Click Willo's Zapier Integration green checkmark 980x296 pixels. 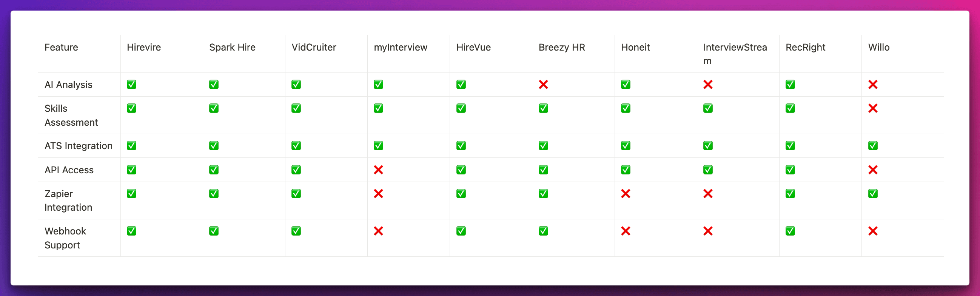click(x=873, y=194)
